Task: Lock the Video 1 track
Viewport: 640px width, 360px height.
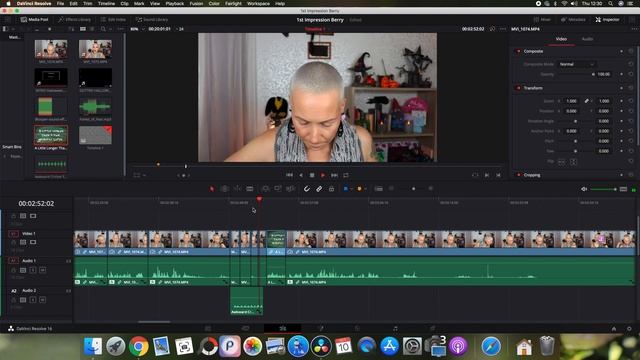Action: (13, 242)
